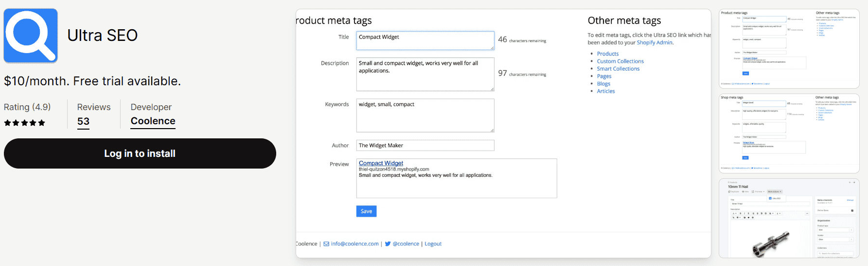Screen dimensions: 868x266
Task: Open the 10mm Ti Nail product thumbnail
Action: point(789,218)
